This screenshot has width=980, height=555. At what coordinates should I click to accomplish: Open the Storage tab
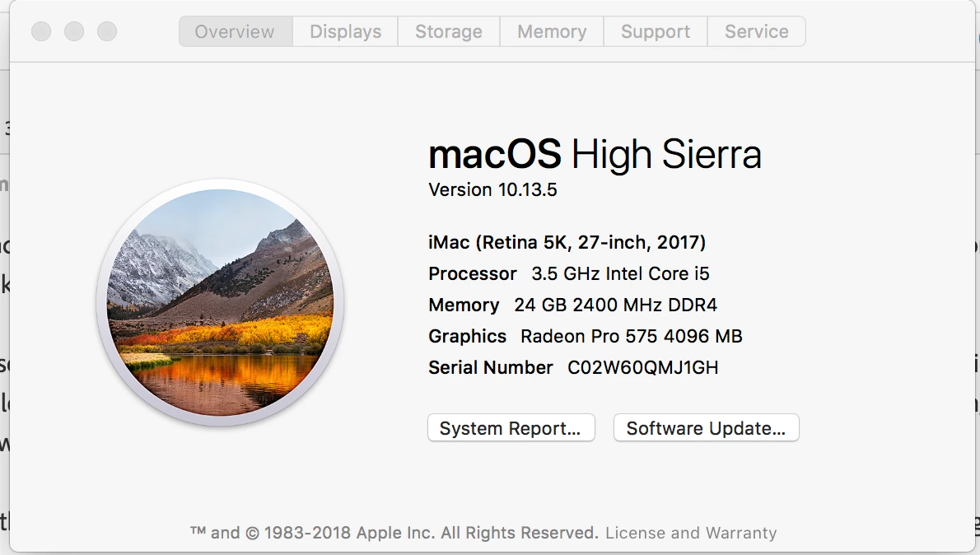449,32
